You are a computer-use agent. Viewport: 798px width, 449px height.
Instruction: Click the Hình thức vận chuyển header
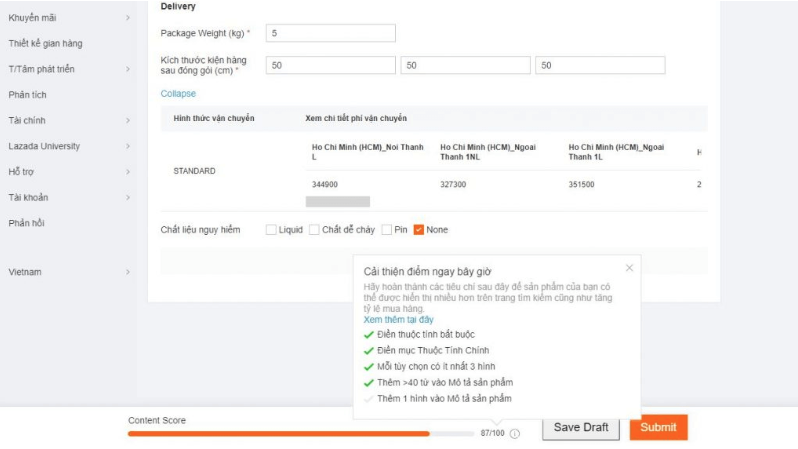point(214,118)
